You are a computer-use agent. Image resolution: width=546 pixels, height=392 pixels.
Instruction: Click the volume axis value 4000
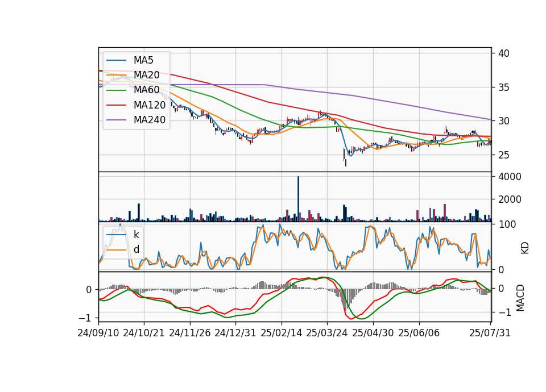(x=510, y=177)
